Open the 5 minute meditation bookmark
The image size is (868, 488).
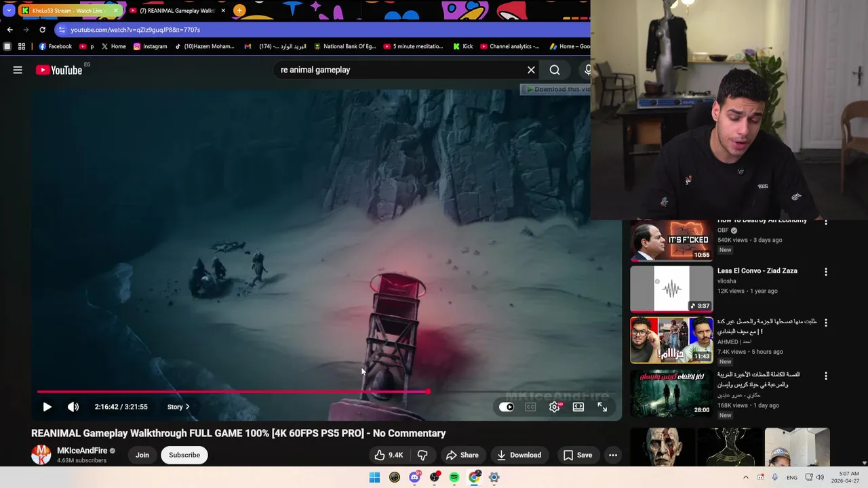coord(413,46)
